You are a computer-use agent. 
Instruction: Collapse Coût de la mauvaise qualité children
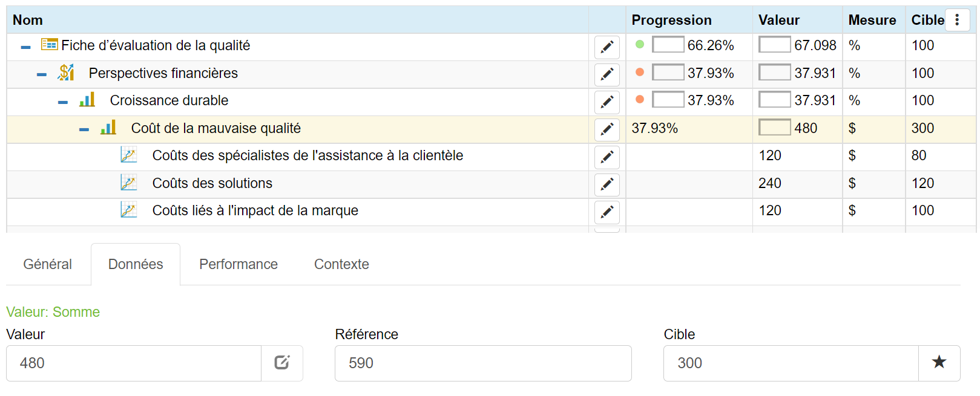[84, 128]
